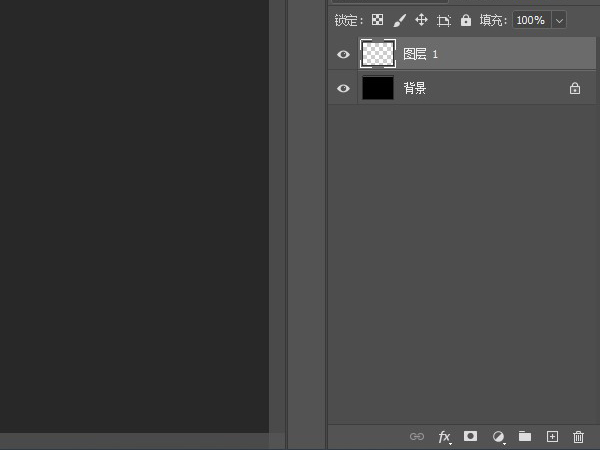Click the trash icon to delete layer
This screenshot has height=450, width=600.
[x=578, y=437]
